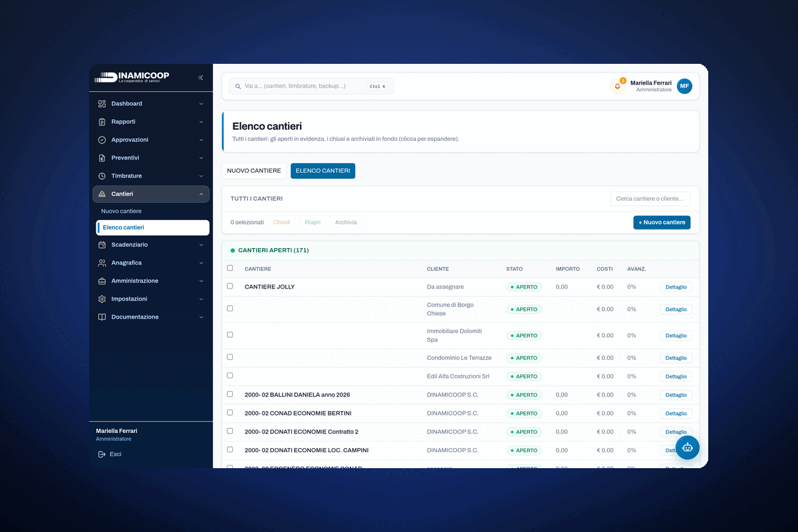
Task: Open Dettaglio for Condominio Le Terrazze row
Action: (x=676, y=358)
